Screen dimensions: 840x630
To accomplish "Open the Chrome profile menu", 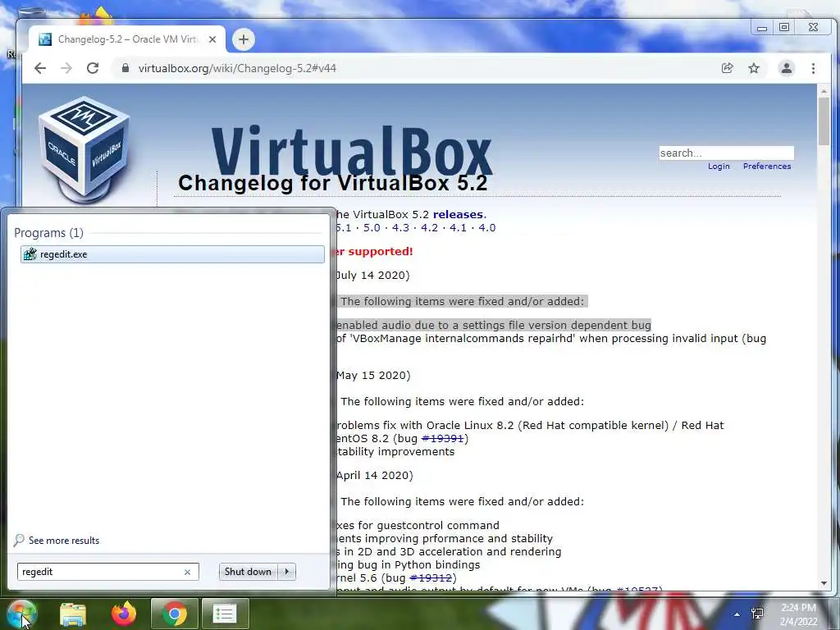I will click(x=787, y=68).
